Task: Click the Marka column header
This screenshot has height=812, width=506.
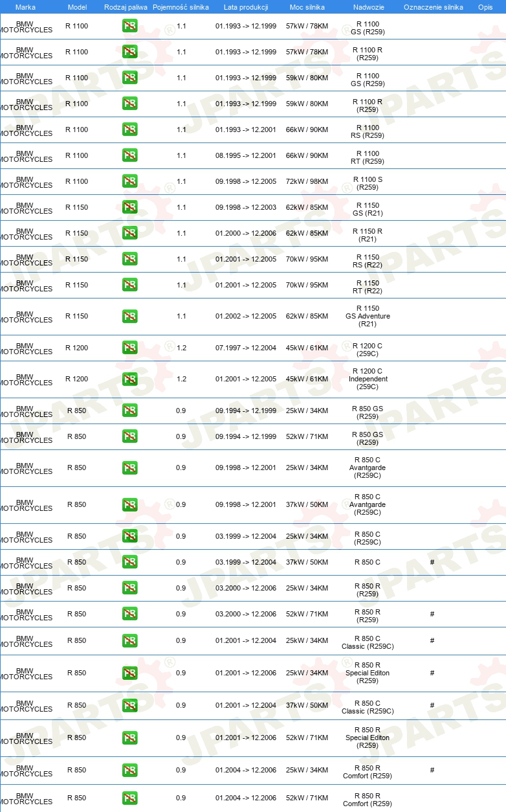Action: [25, 7]
